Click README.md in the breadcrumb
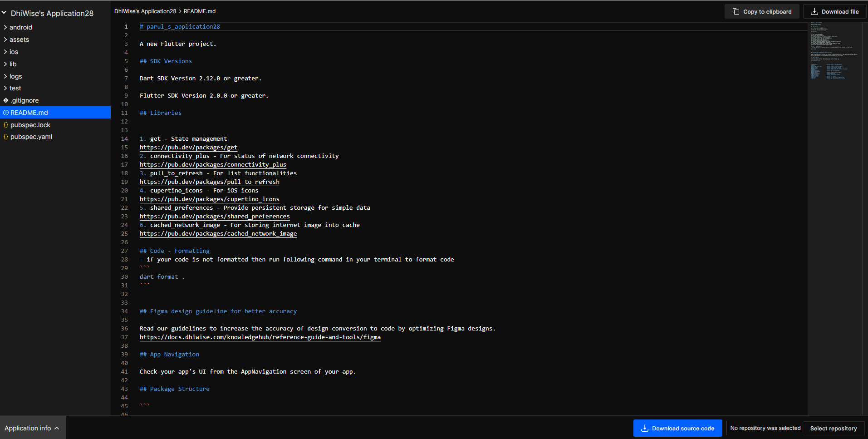 pos(200,11)
